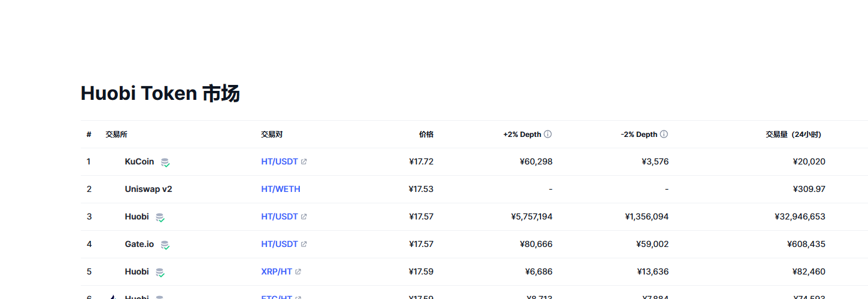Viewport: 868px width, 299px height.
Task: Sort by the 交易对 column header
Action: 272,135
